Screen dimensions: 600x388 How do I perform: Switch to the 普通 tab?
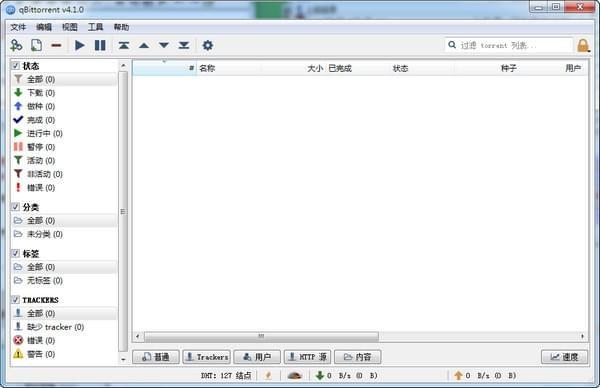point(156,357)
